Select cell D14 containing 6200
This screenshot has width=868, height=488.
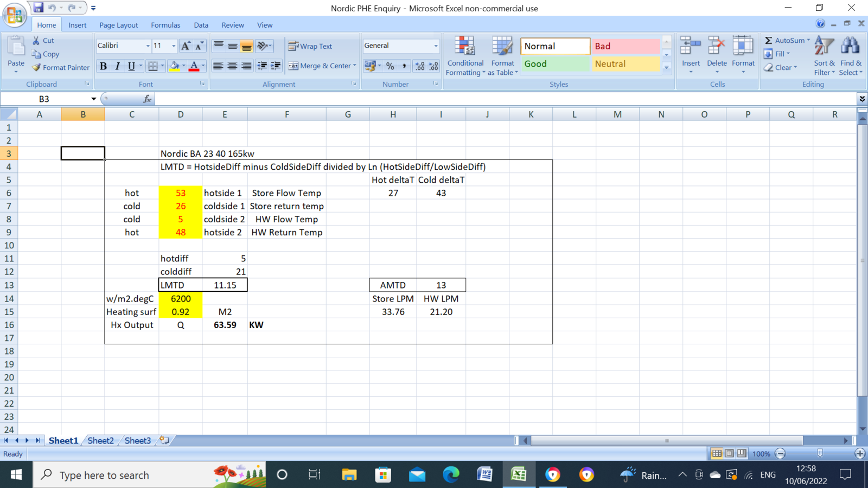pos(181,299)
